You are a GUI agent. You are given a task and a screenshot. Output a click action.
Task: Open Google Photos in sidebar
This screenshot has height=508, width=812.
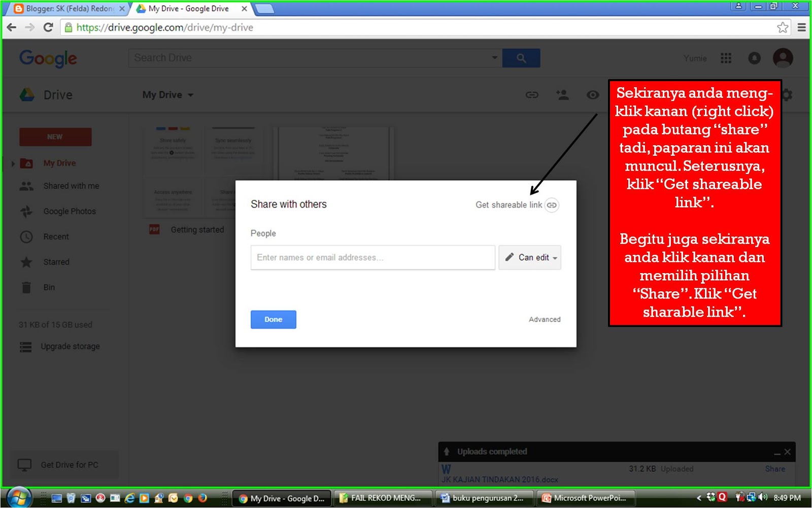[70, 212]
